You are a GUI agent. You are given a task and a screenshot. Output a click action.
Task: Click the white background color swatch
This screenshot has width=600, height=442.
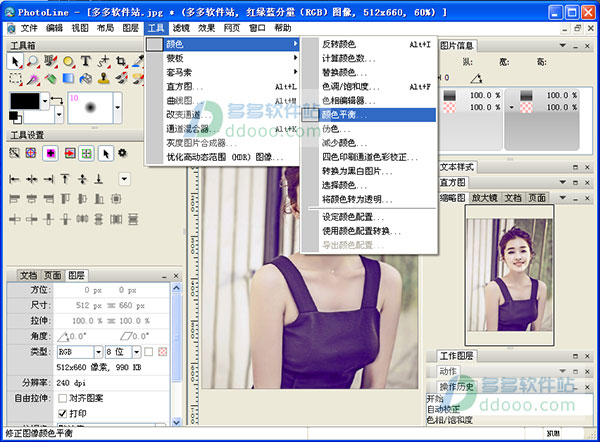click(x=39, y=116)
